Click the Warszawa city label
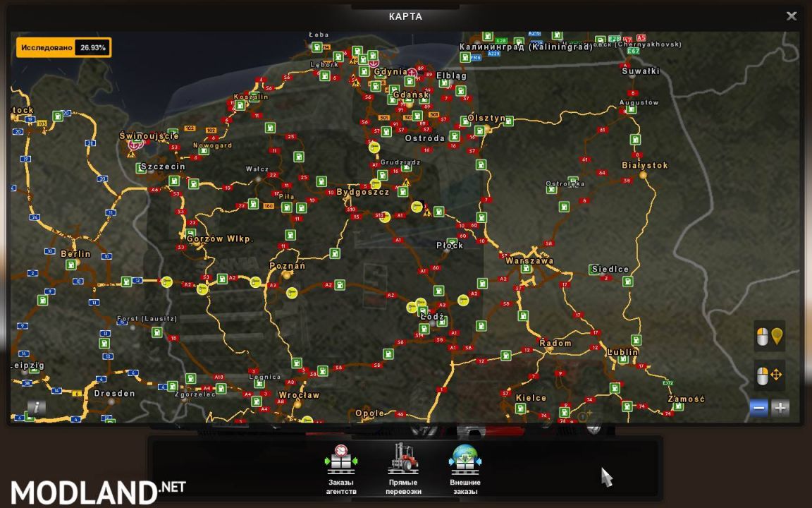Image resolution: width=812 pixels, height=508 pixels. coord(529,261)
